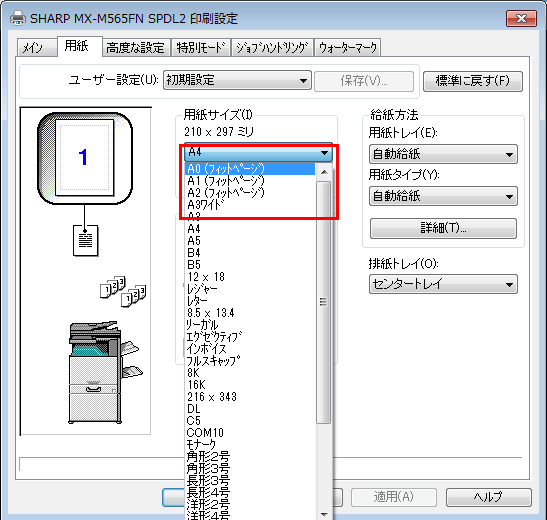
Task: Select モナーク envelope size
Action: 250,445
